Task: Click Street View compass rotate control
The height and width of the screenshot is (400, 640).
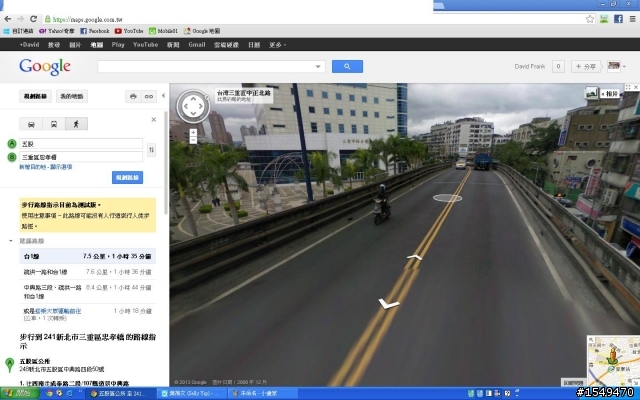Action: point(193,107)
